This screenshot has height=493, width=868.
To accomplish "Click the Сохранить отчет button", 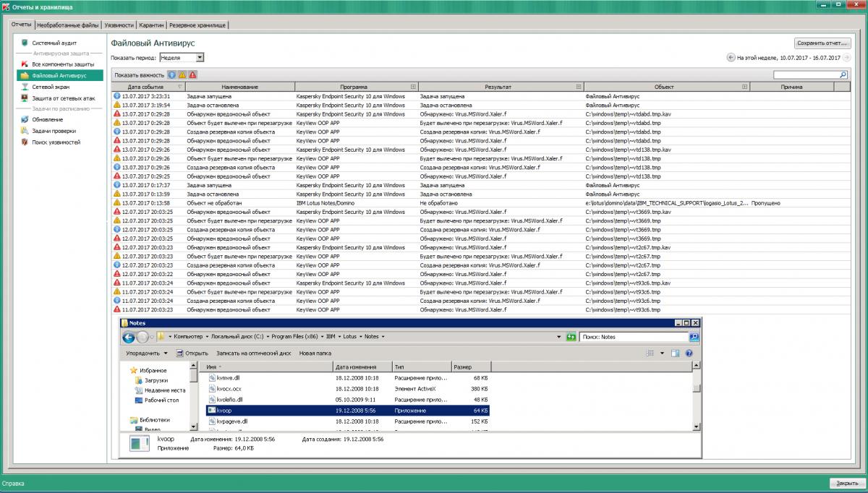I will [822, 43].
